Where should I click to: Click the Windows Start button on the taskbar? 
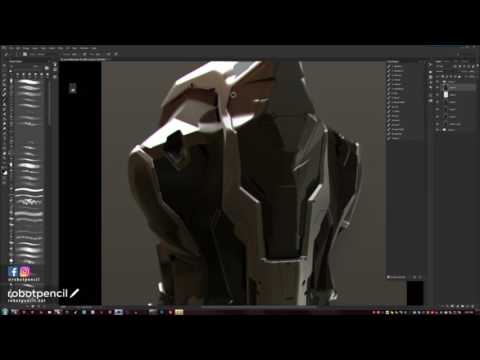(x=5, y=312)
